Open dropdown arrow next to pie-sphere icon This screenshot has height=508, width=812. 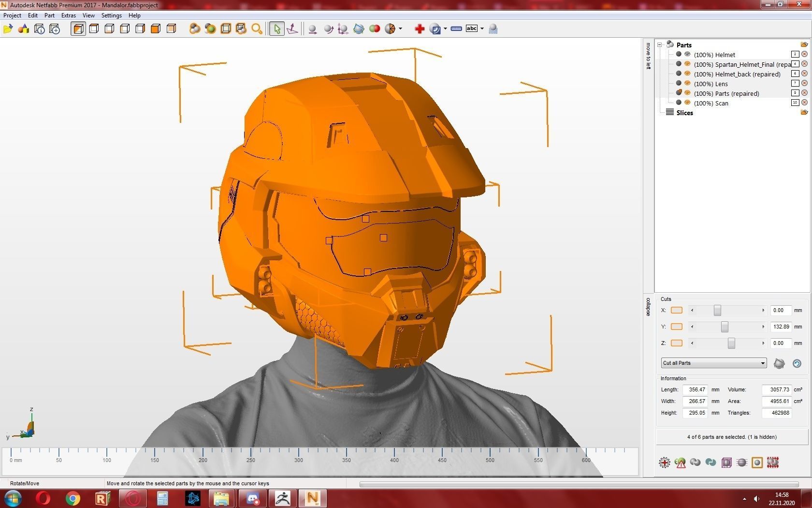[x=400, y=29]
